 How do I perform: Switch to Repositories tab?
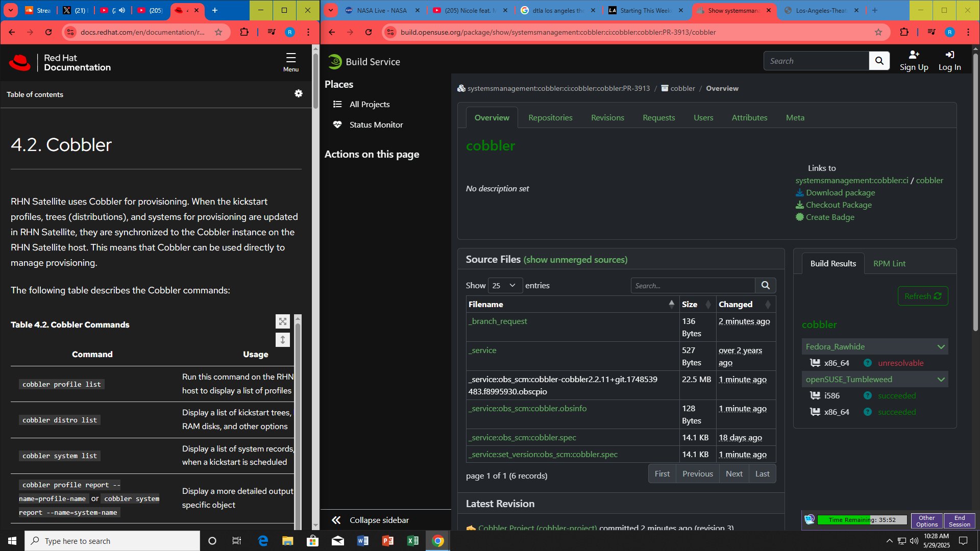pos(550,117)
